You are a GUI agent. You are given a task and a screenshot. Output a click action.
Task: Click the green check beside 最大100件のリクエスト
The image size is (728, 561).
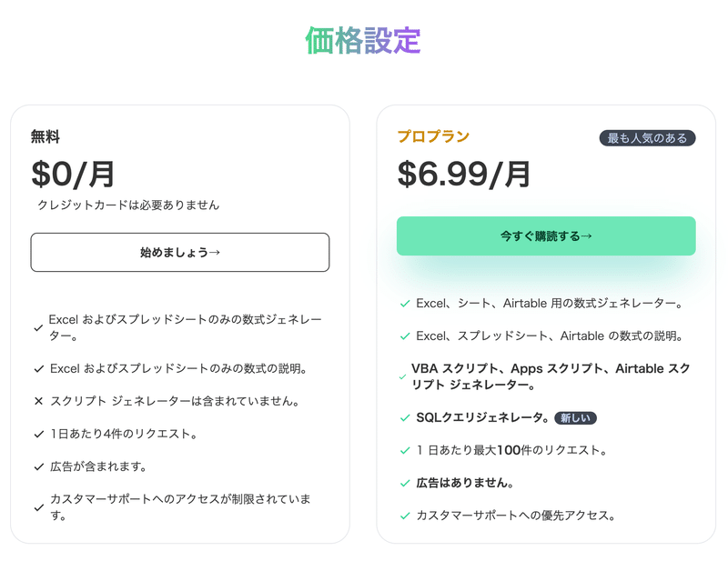click(405, 451)
